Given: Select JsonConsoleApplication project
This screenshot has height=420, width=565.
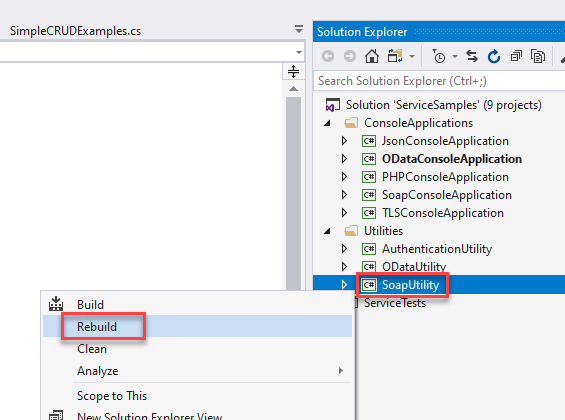Looking at the screenshot, I should (445, 141).
